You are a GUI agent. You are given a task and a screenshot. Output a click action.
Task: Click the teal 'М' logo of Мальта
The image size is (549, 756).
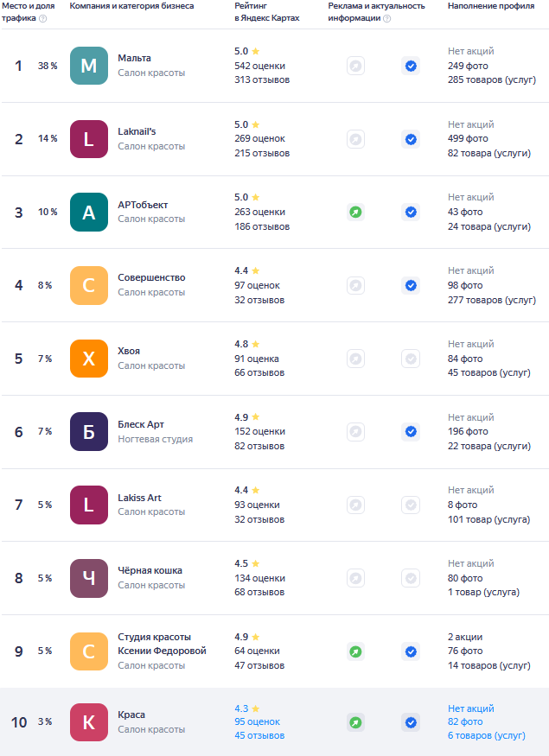point(89,66)
